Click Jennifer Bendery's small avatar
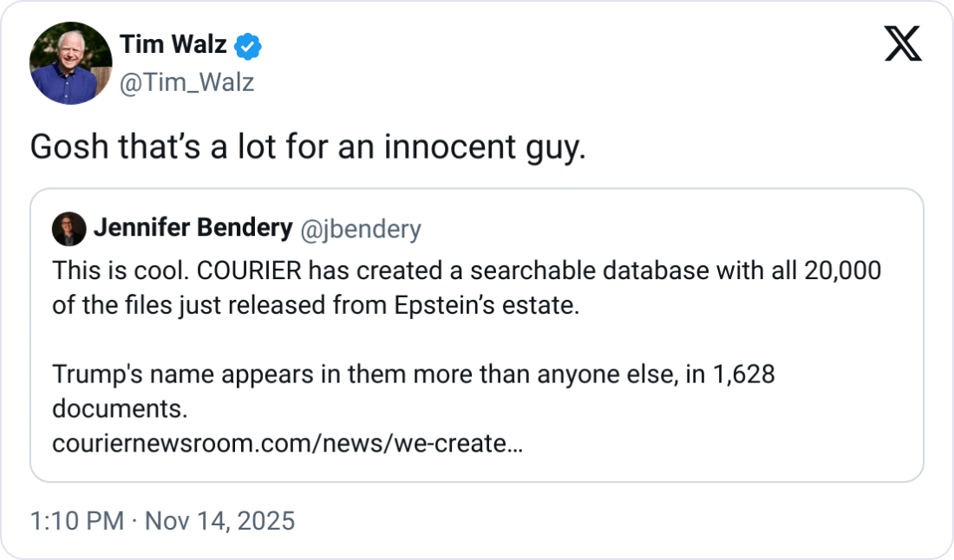Image resolution: width=954 pixels, height=560 pixels. click(x=69, y=229)
